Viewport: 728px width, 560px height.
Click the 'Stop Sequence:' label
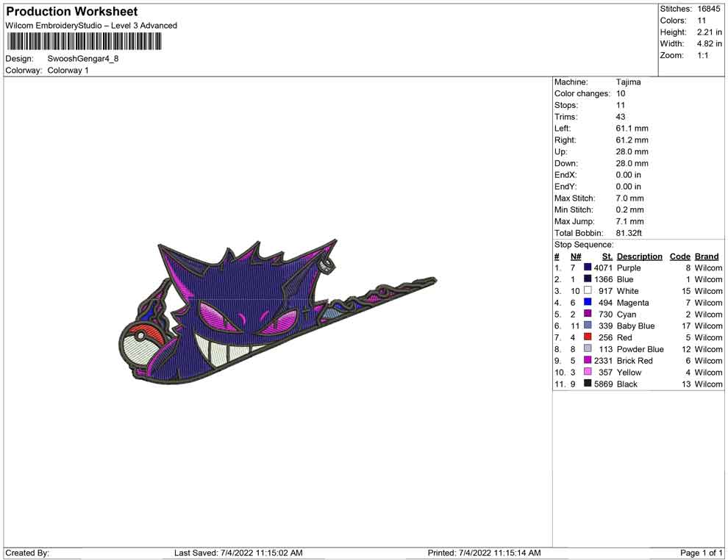584,245
